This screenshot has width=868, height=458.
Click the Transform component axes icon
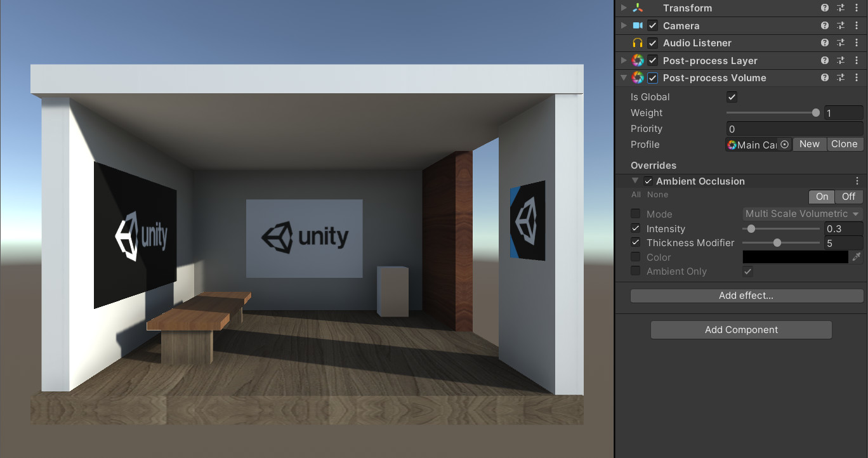coord(638,8)
